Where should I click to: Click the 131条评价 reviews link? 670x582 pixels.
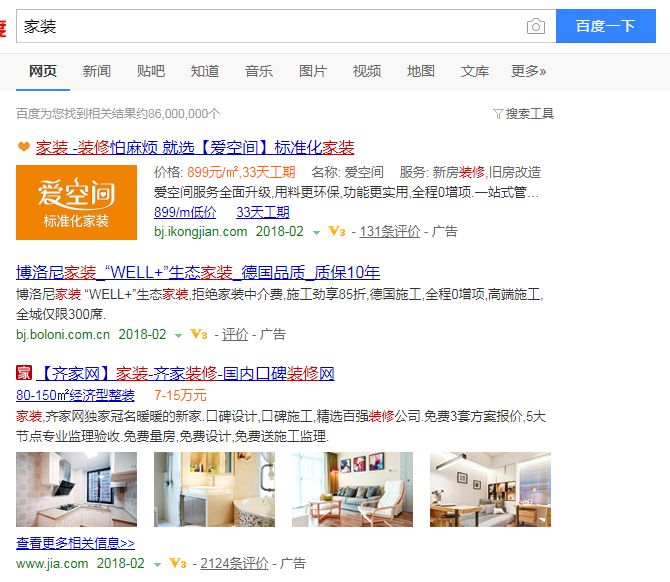click(390, 232)
